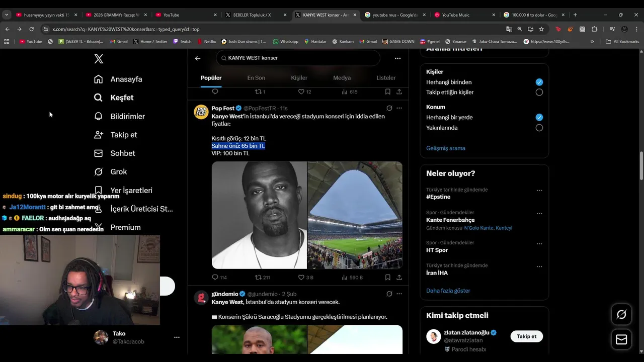
Task: Open Pop Fest profile avatar
Action: click(201, 112)
